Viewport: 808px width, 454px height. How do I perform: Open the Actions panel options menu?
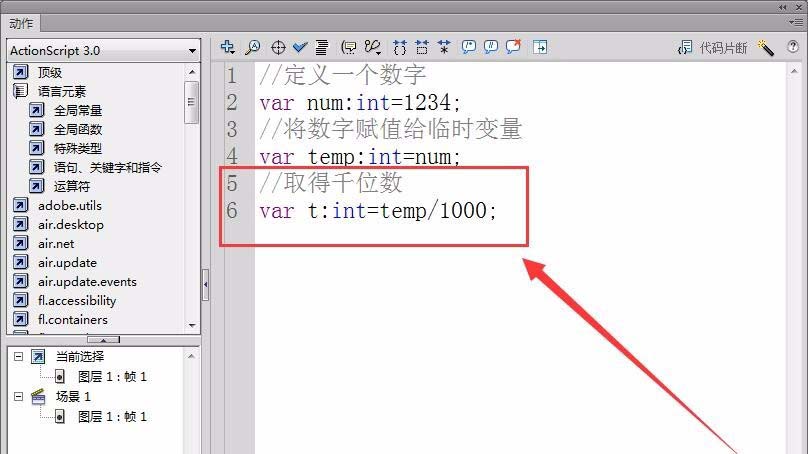pos(796,22)
